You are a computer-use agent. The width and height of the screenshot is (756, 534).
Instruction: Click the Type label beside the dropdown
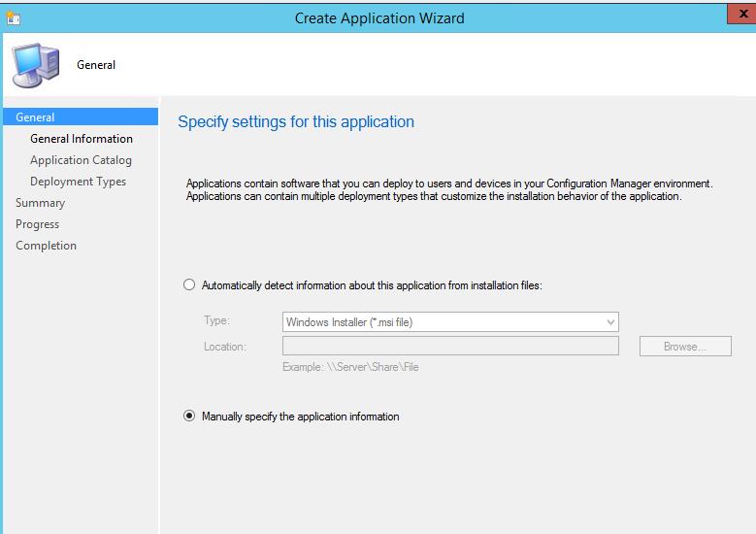click(x=216, y=321)
